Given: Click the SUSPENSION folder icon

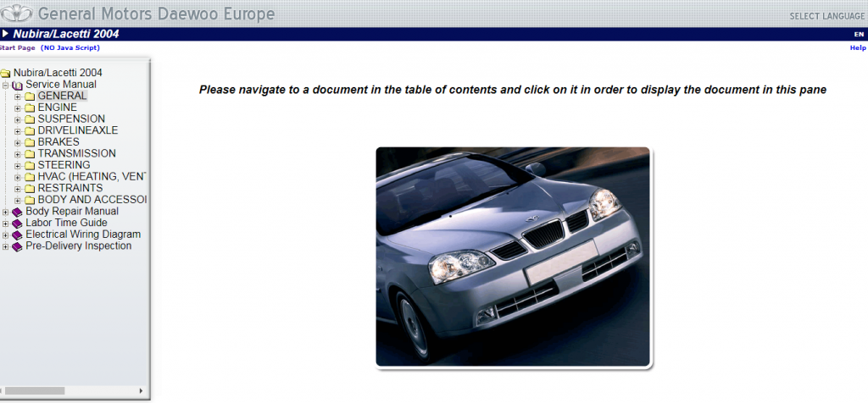Looking at the screenshot, I should (30, 119).
